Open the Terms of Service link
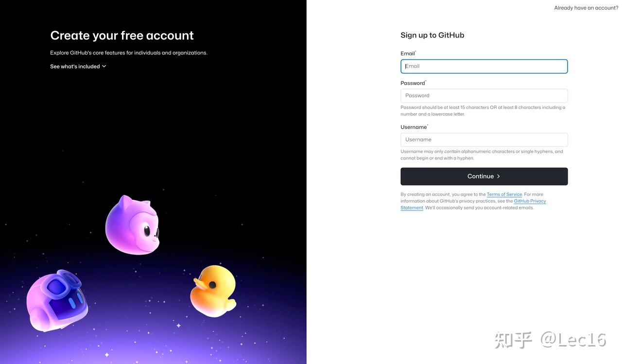The height and width of the screenshot is (364, 622). (504, 194)
